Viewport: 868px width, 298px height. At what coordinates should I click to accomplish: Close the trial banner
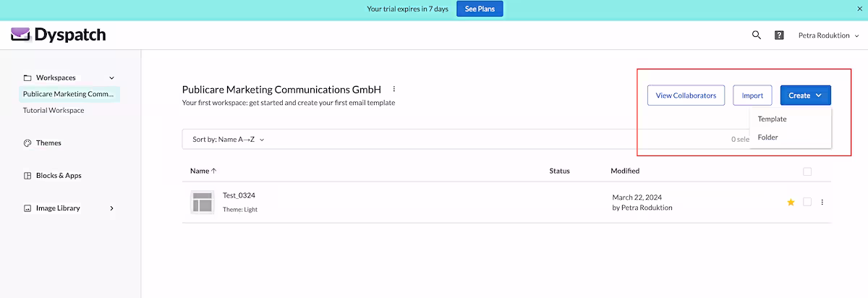pos(859,9)
